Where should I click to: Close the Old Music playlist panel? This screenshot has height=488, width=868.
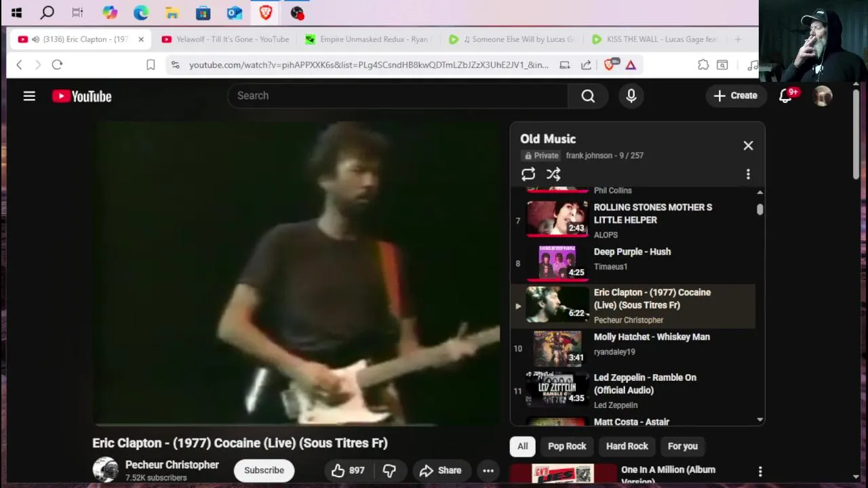pos(748,146)
